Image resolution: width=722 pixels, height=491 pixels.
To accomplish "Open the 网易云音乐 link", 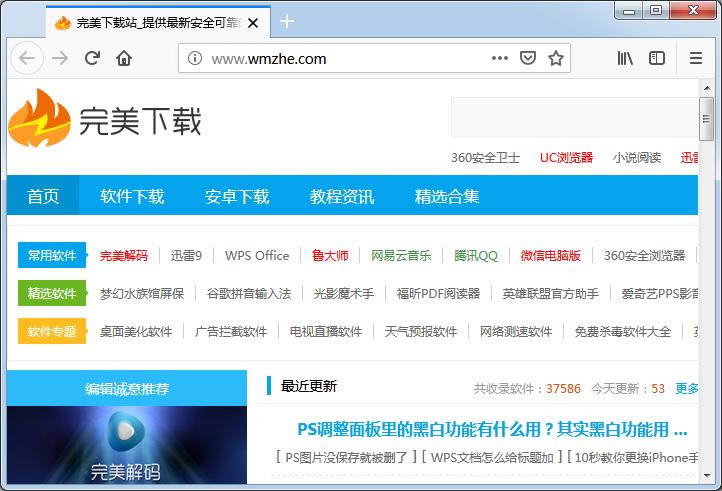I will point(401,255).
